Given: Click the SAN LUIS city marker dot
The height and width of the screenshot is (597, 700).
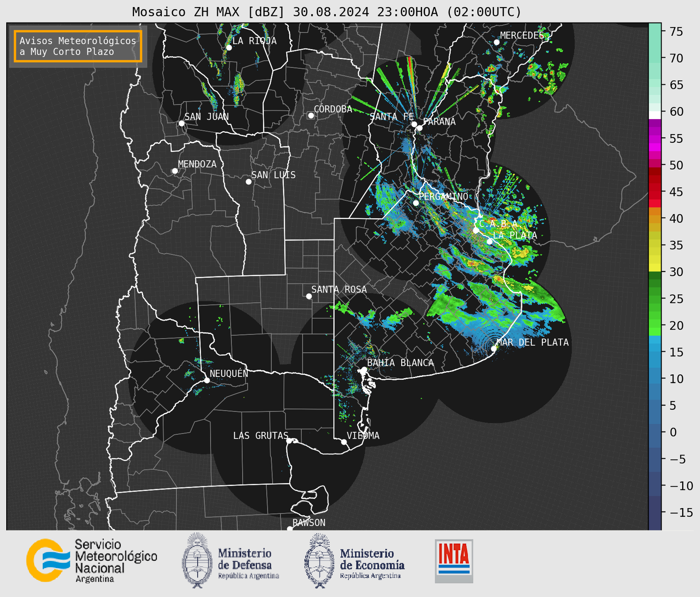Looking at the screenshot, I should point(249,182).
